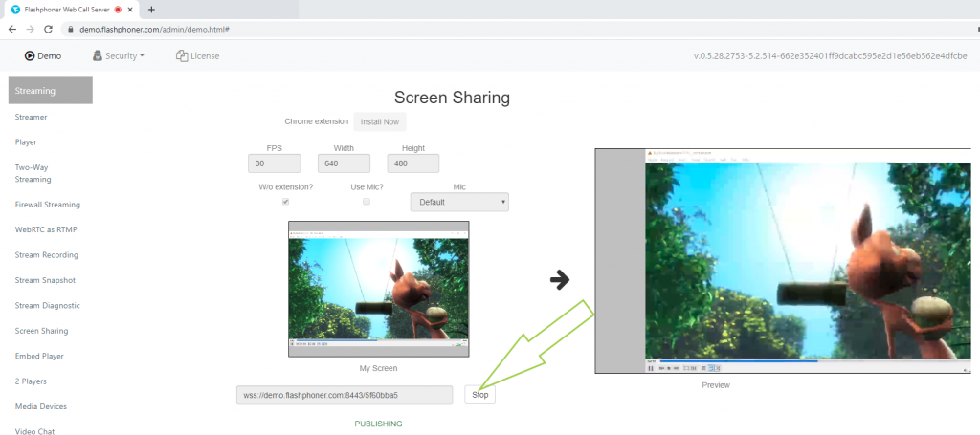Click the Width input field
Viewport: 980px width, 435px height.
344,163
